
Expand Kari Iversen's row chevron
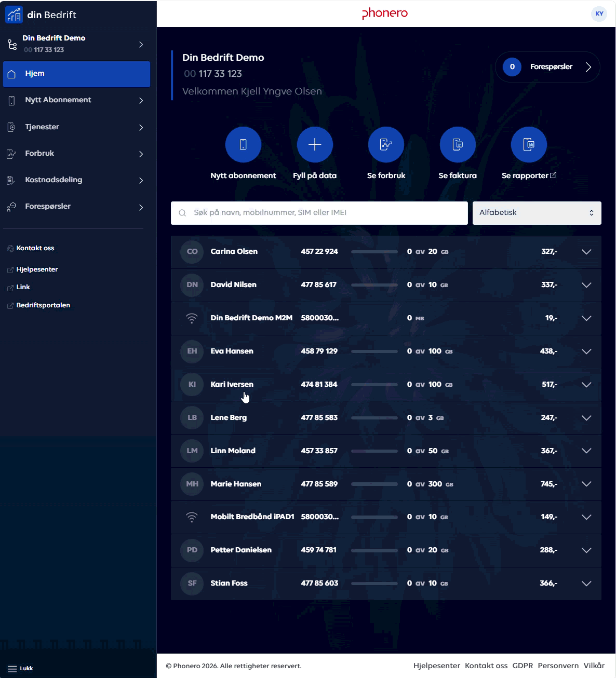click(586, 385)
